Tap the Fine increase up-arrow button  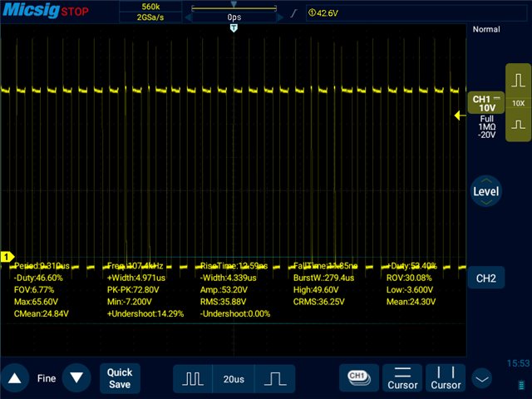15,378
